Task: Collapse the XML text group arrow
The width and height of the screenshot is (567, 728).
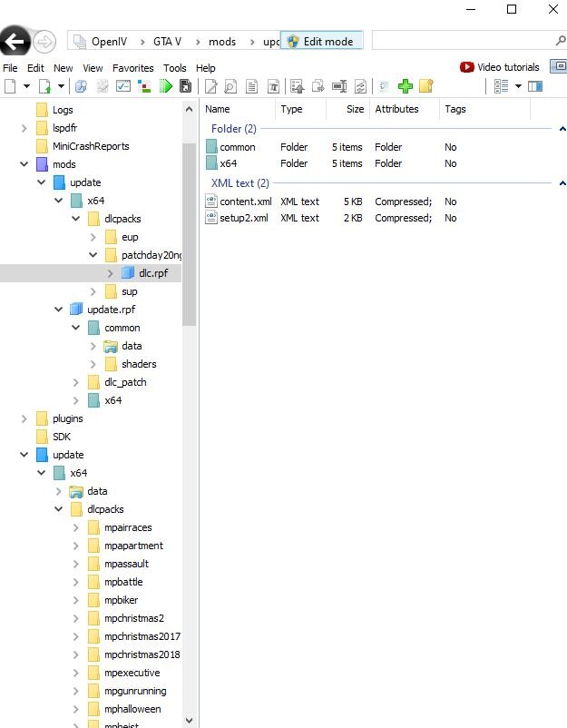Action: [562, 183]
